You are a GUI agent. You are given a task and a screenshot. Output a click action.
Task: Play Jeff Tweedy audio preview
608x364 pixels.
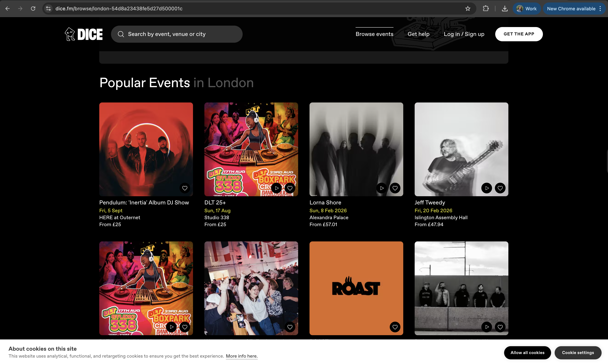[x=487, y=188]
